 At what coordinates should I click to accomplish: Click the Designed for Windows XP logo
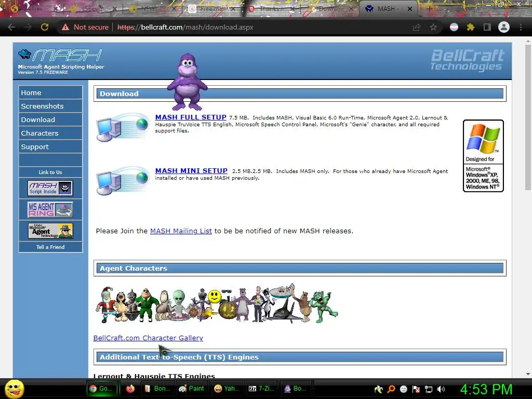tap(483, 156)
